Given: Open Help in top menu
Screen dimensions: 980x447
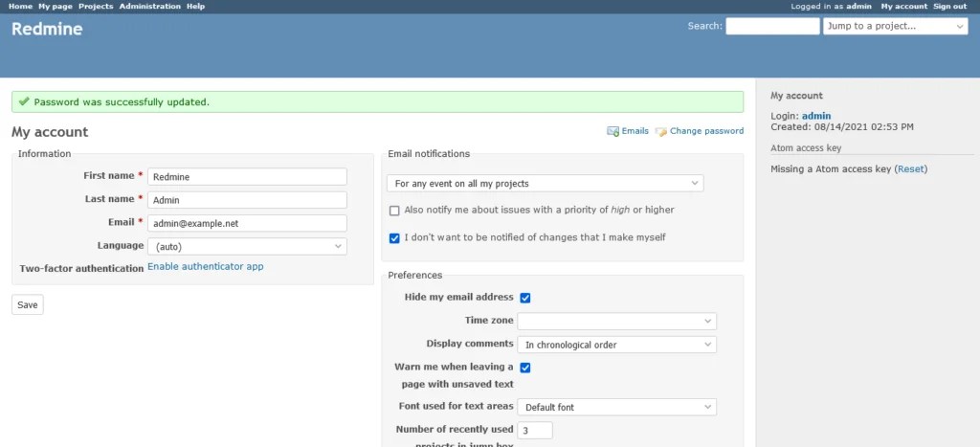Looking at the screenshot, I should 195,7.
